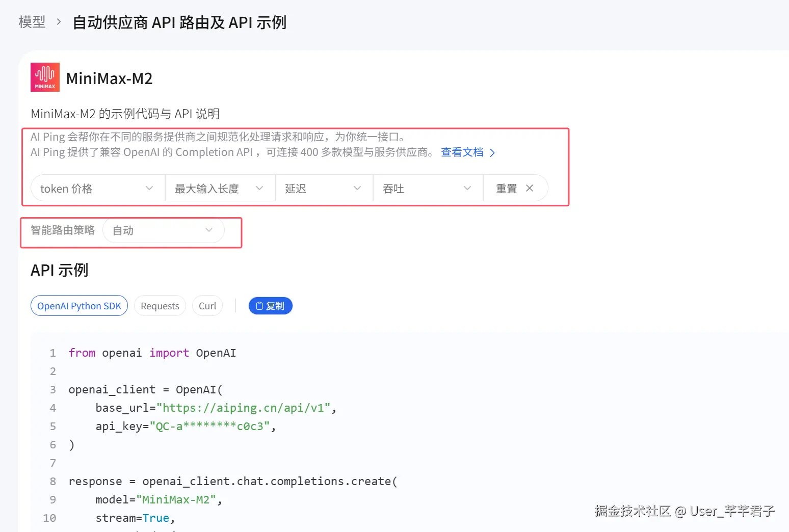Click line number 10 in code gutter
This screenshot has width=789, height=532.
(49, 518)
